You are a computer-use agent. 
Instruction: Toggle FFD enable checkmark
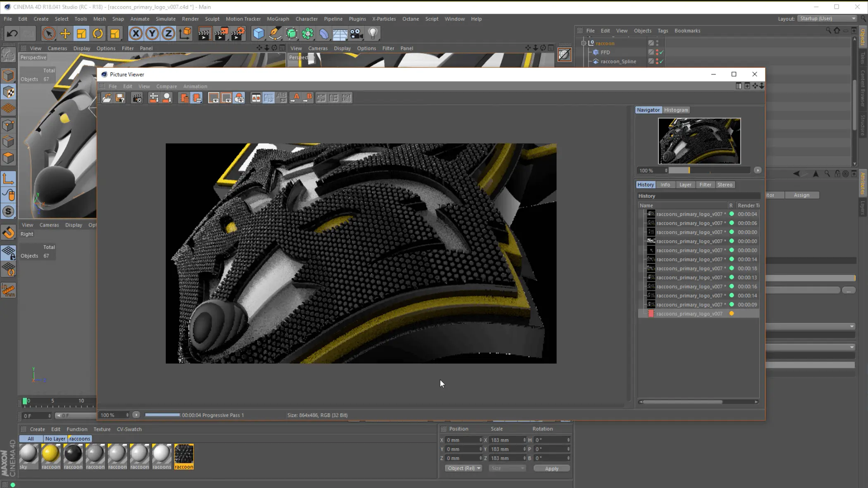click(x=662, y=53)
